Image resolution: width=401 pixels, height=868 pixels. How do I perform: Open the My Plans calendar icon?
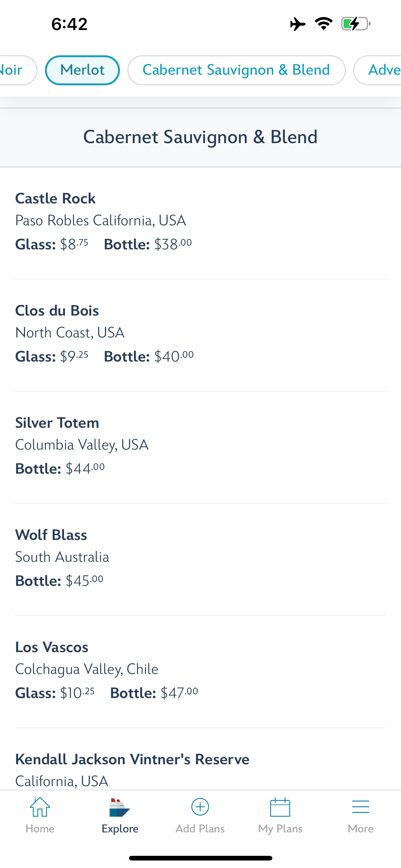point(280,807)
